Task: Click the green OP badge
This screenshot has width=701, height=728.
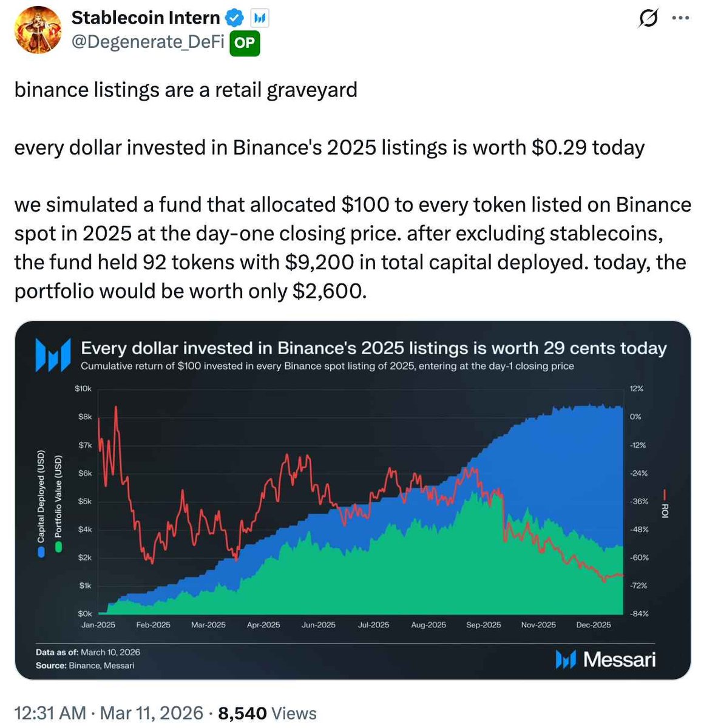Action: click(245, 43)
